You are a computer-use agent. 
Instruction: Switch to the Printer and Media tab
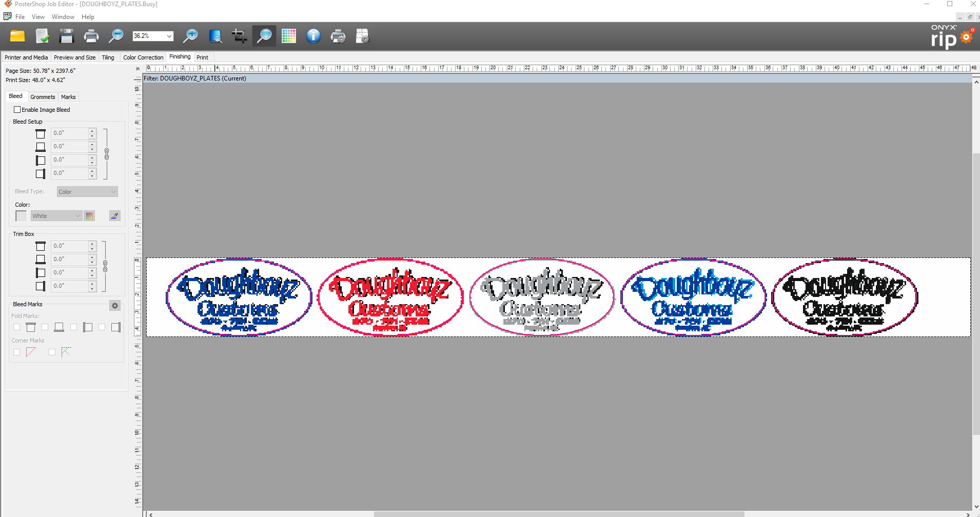point(26,57)
